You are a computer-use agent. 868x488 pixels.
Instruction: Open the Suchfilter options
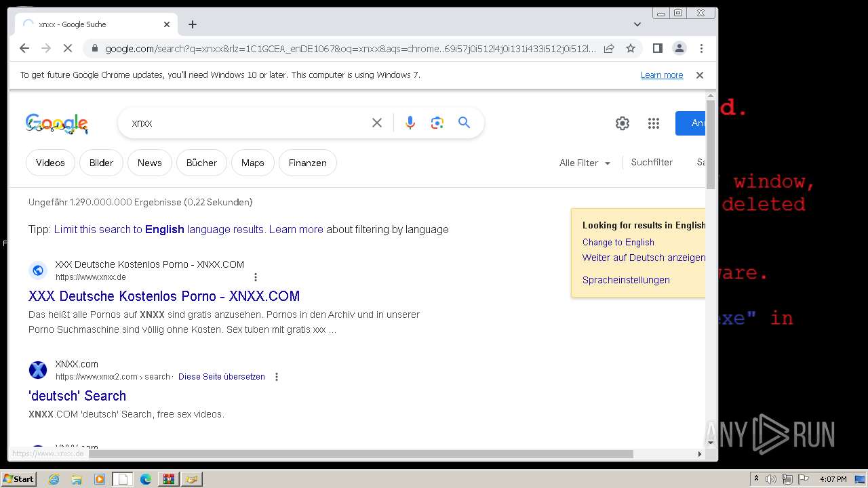click(652, 163)
